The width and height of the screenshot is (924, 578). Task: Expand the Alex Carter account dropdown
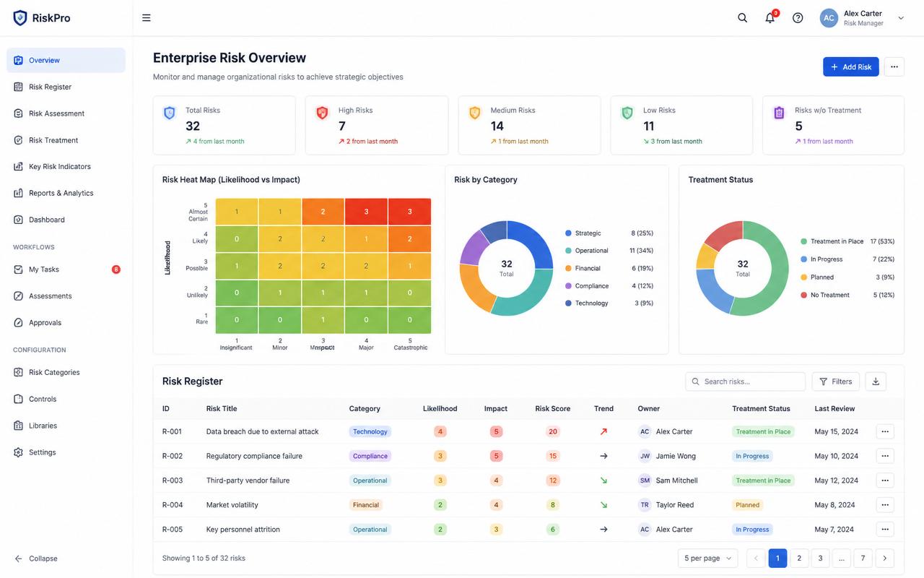pos(901,18)
